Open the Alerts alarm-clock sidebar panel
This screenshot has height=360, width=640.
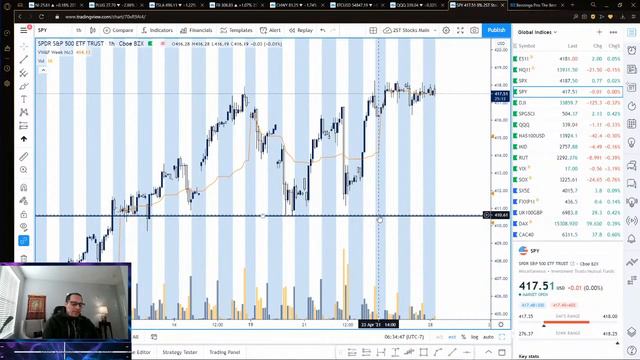631,51
